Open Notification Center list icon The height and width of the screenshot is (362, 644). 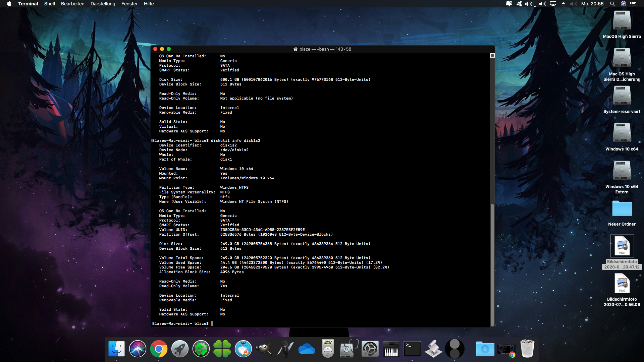click(633, 4)
